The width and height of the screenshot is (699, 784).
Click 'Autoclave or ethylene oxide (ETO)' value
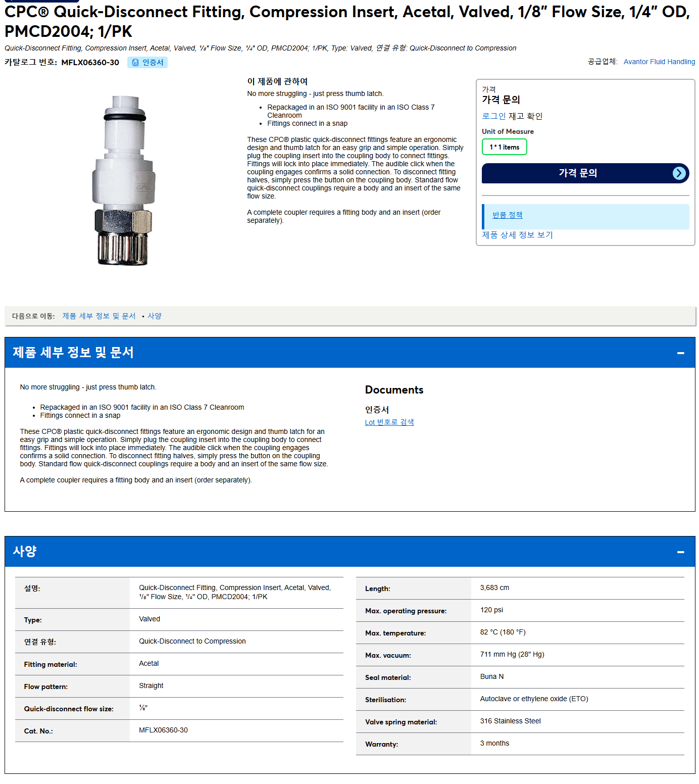tap(534, 699)
